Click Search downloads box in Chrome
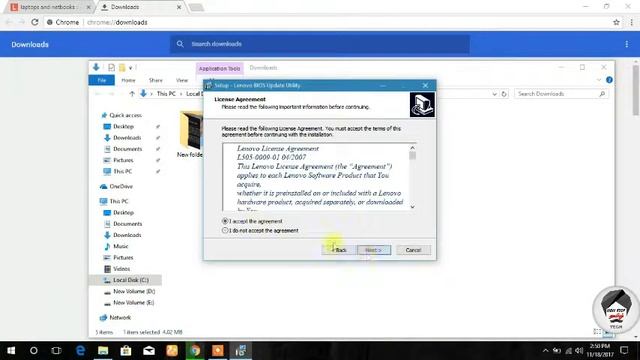This screenshot has height=360, width=640. click(x=320, y=44)
